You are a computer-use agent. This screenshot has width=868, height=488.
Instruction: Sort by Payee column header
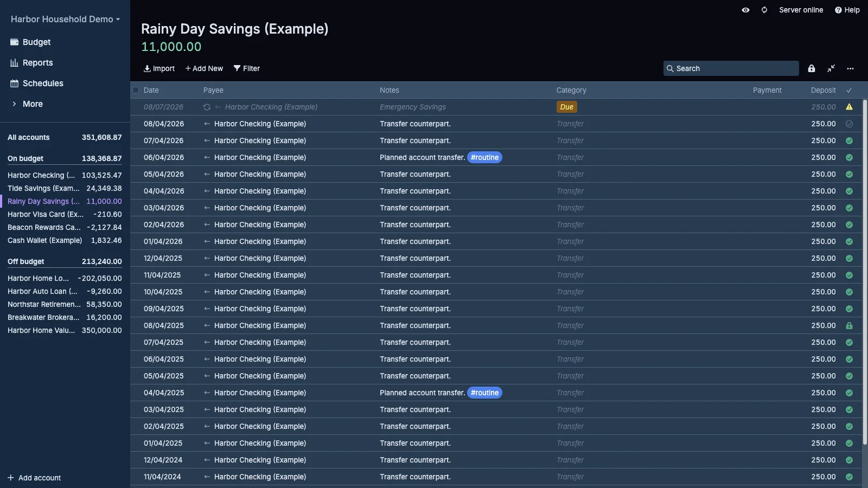(213, 90)
